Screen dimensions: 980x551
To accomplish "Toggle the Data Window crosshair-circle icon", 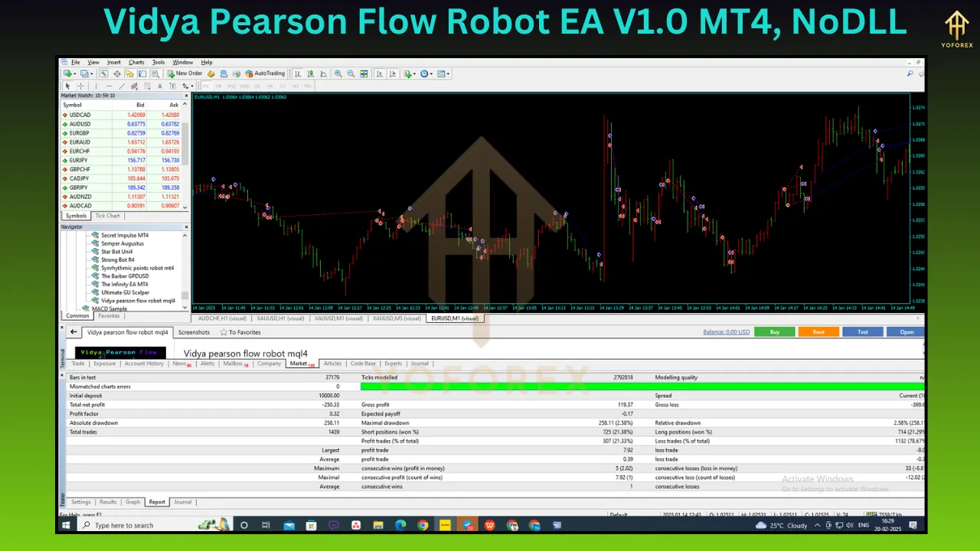I will (117, 73).
